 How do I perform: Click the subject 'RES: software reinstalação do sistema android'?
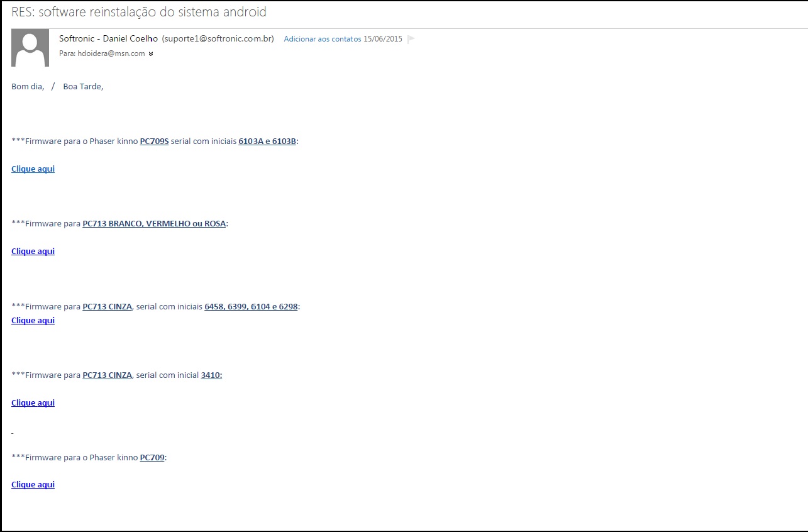tap(139, 12)
